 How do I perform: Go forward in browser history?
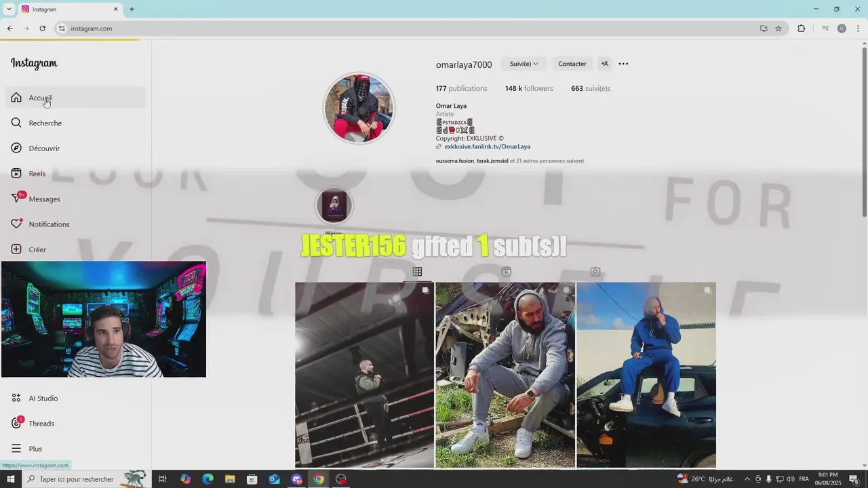pos(26,28)
